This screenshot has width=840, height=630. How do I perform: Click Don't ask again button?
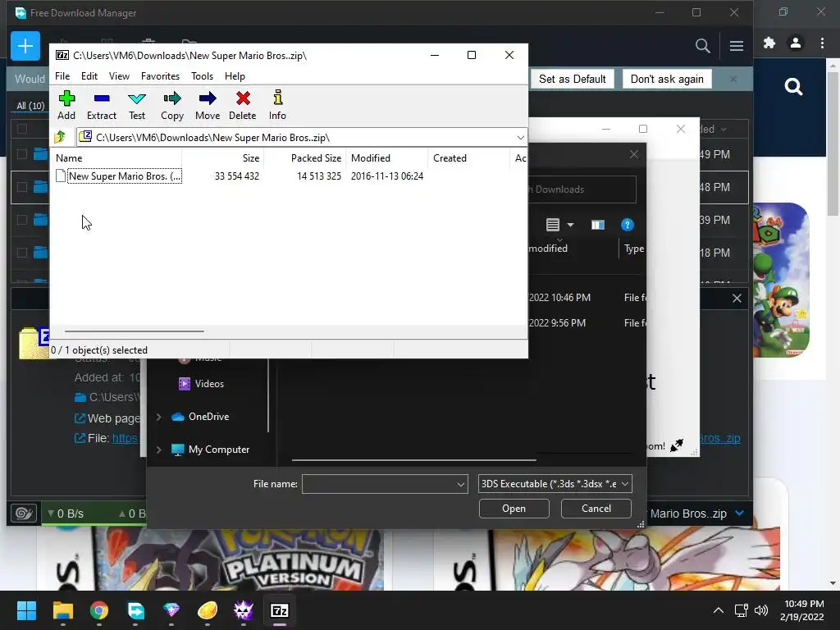point(667,80)
